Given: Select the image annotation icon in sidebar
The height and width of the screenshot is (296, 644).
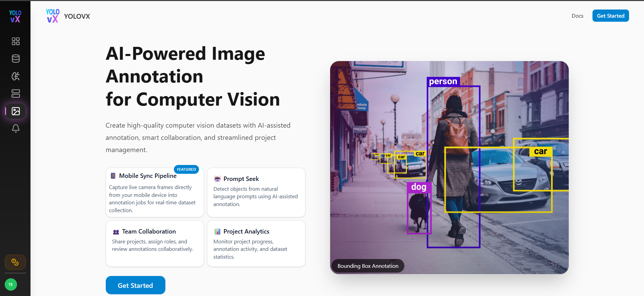Looking at the screenshot, I should click(x=16, y=111).
